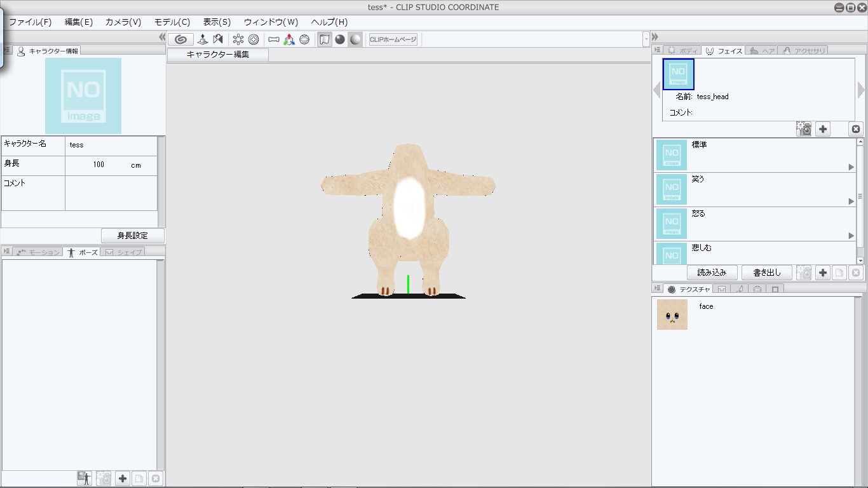
Task: Click the colored XYZ axis manipulator icon
Action: point(289,39)
